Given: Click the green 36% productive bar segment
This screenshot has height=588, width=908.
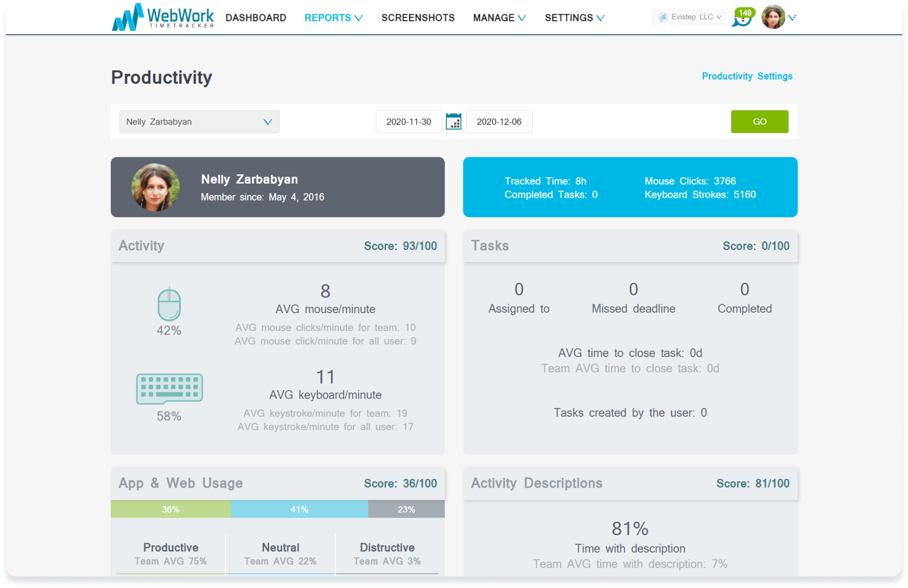Looking at the screenshot, I should (x=171, y=509).
